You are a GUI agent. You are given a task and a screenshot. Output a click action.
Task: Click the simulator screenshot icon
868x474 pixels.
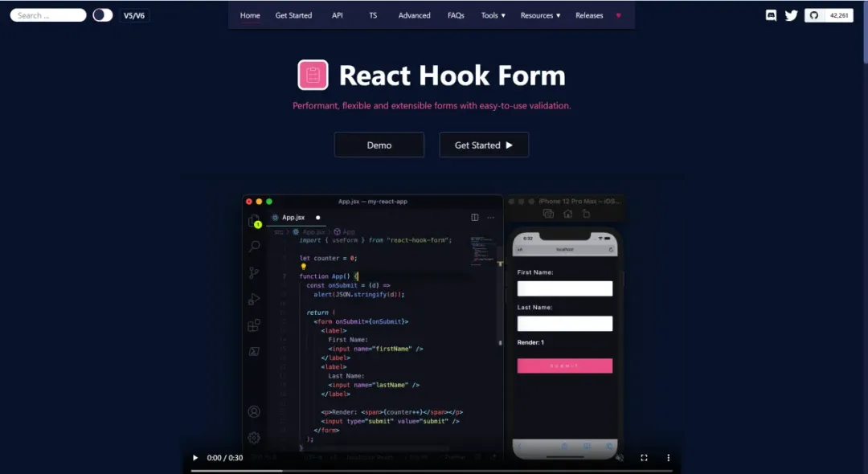coord(548,214)
